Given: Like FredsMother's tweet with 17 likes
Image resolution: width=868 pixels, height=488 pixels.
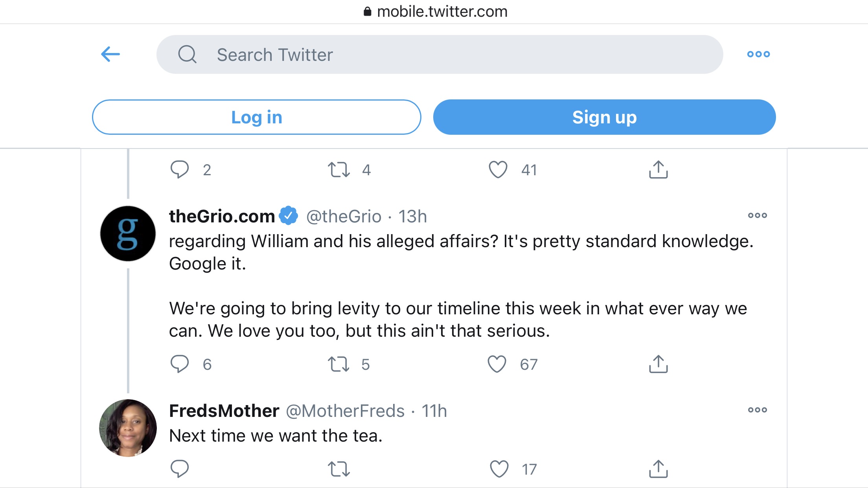Looking at the screenshot, I should pos(499,469).
